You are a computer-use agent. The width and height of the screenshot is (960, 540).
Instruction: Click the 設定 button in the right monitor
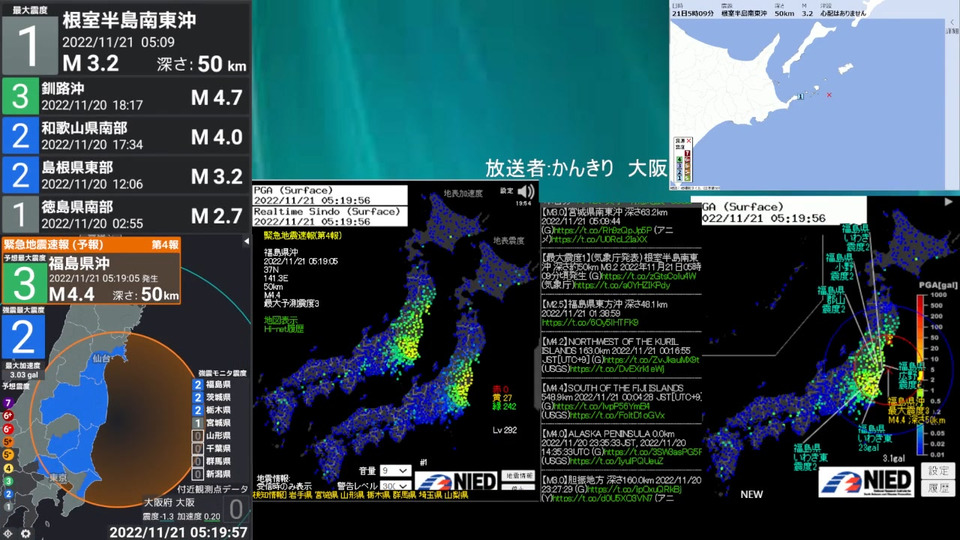[x=938, y=470]
